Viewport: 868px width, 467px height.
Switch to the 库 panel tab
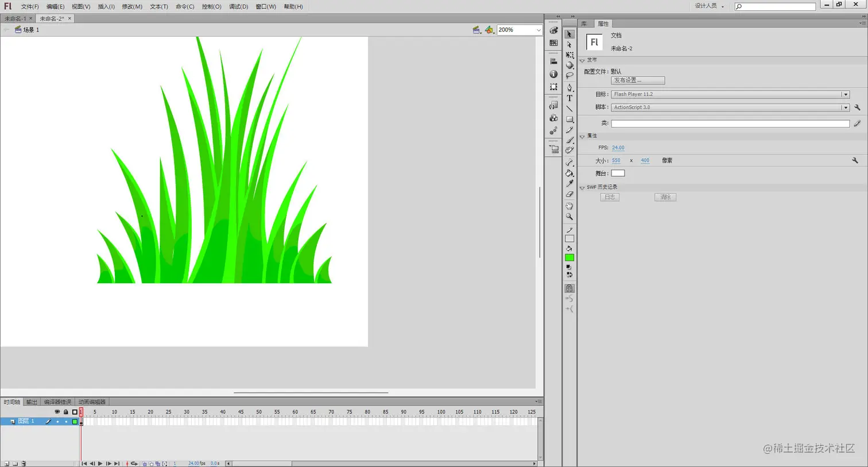[x=584, y=24]
